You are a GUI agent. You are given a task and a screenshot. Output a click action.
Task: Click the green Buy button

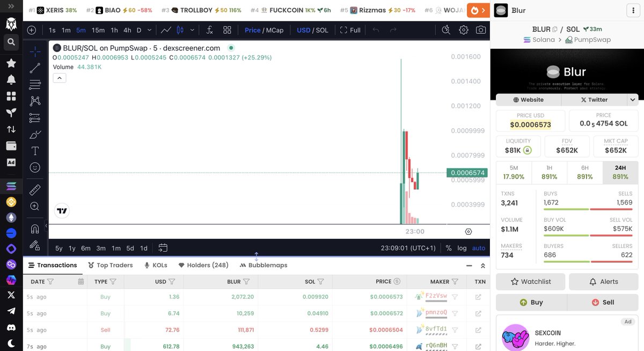pyautogui.click(x=531, y=302)
